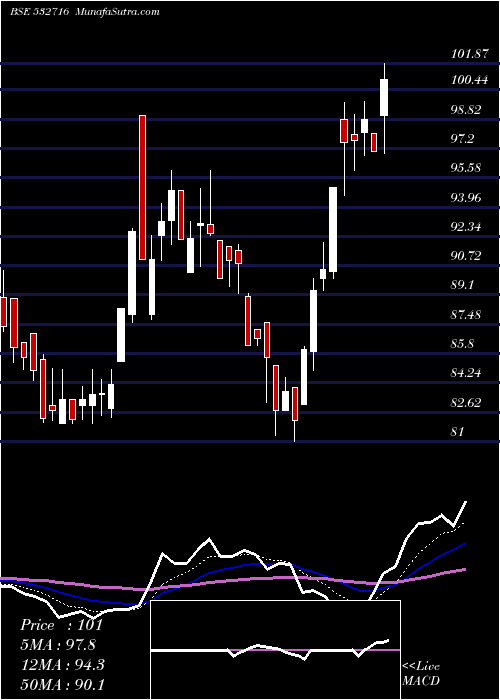This screenshot has height=700, width=500.
Task: Click the 12MA : 94.3 value
Action: pyautogui.click(x=62, y=665)
